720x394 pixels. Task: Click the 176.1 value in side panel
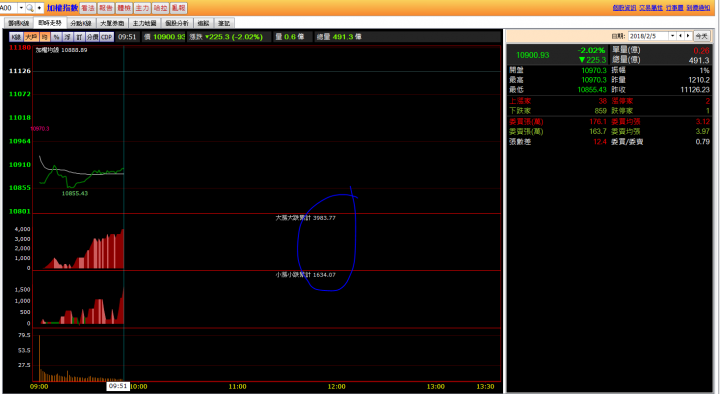coord(598,122)
